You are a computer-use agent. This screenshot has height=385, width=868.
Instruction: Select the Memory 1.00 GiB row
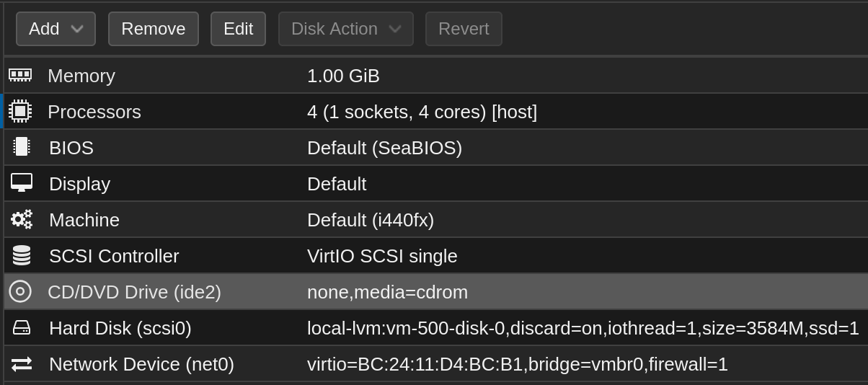pos(435,76)
